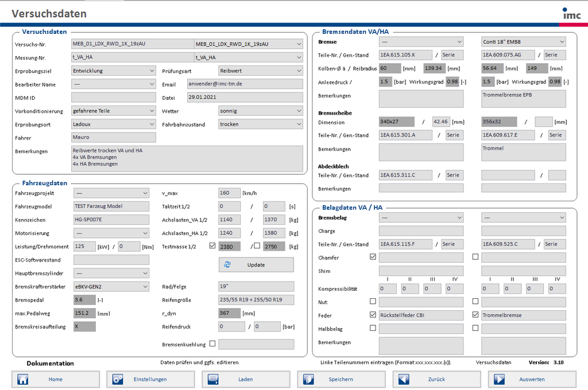Screen dimensions: 588x390
Task: Uncheck the first Testmasse 1/2 checkbox
Action: [212, 245]
